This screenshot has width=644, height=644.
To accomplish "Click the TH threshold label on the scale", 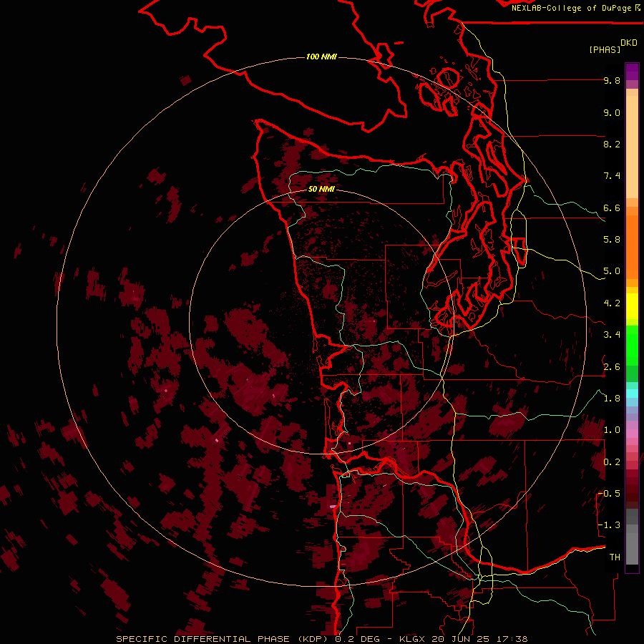I will tap(615, 557).
